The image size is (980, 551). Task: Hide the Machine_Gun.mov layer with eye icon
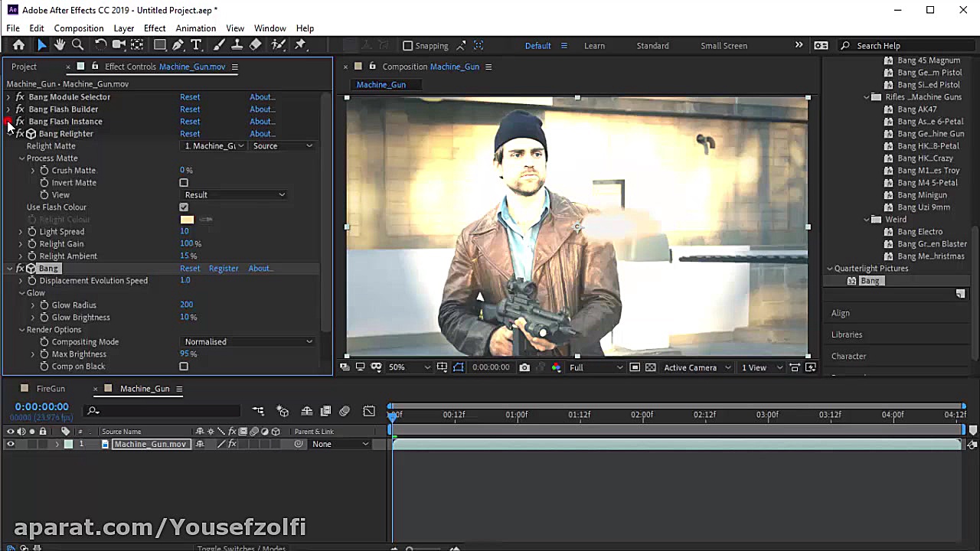tap(10, 444)
